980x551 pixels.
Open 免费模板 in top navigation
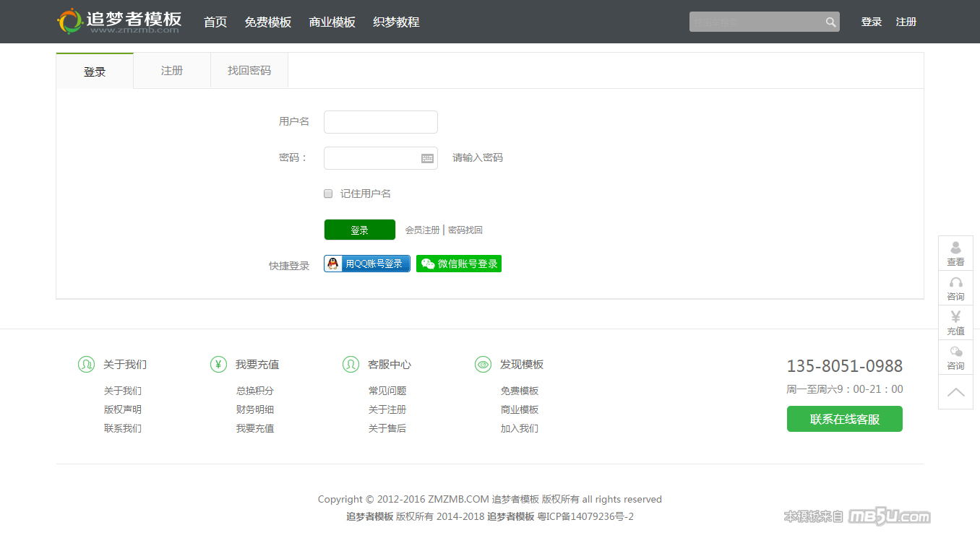click(267, 22)
